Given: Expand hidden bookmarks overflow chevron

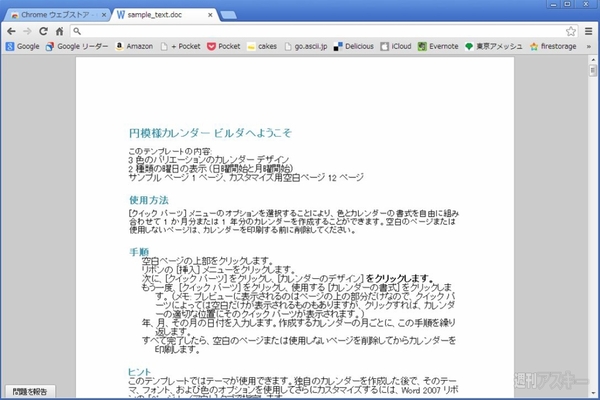Looking at the screenshot, I should tap(589, 46).
